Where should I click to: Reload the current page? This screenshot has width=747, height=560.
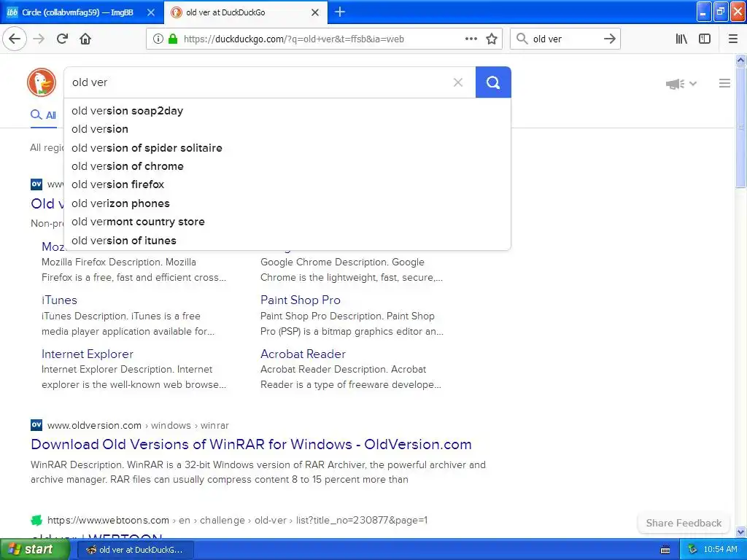63,39
